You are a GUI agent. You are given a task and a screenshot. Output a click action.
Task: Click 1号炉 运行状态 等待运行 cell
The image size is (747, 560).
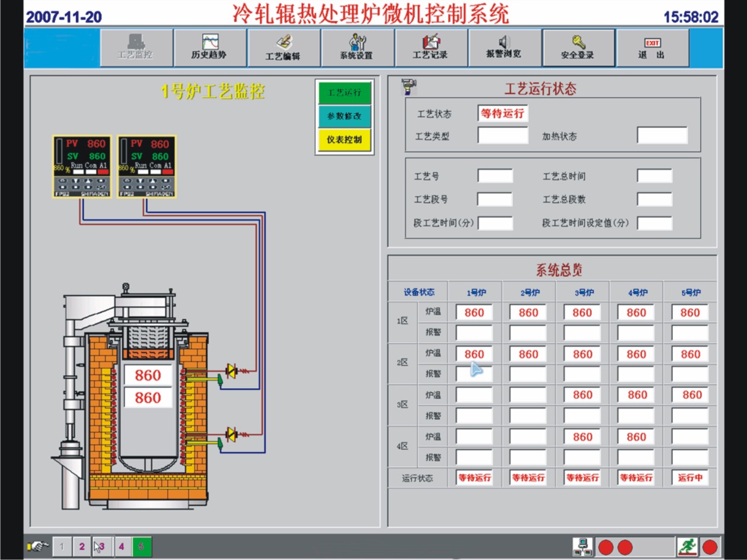click(474, 478)
